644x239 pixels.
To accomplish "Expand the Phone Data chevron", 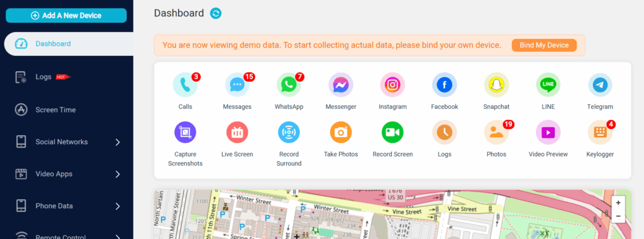I will click(x=118, y=206).
